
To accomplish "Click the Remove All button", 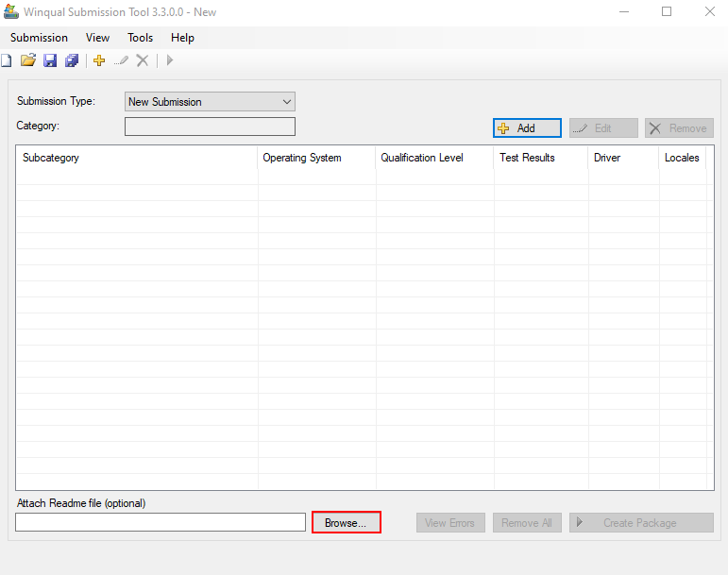I will pyautogui.click(x=527, y=522).
